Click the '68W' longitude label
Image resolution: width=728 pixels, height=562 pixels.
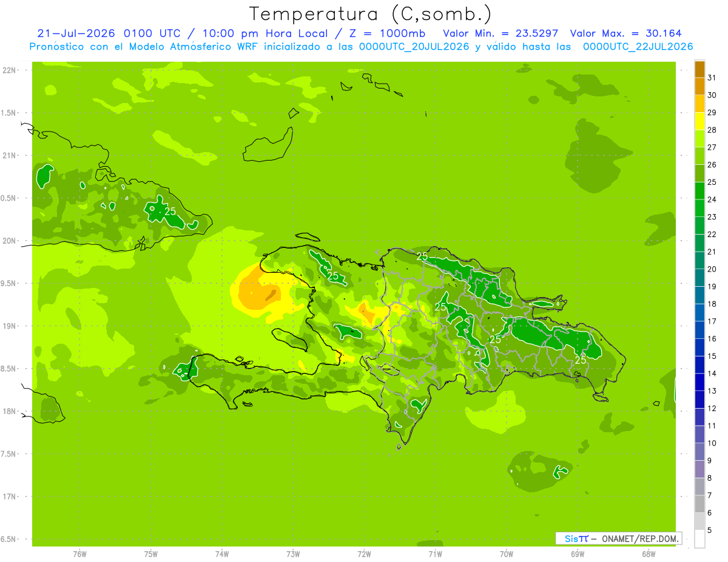click(x=649, y=554)
